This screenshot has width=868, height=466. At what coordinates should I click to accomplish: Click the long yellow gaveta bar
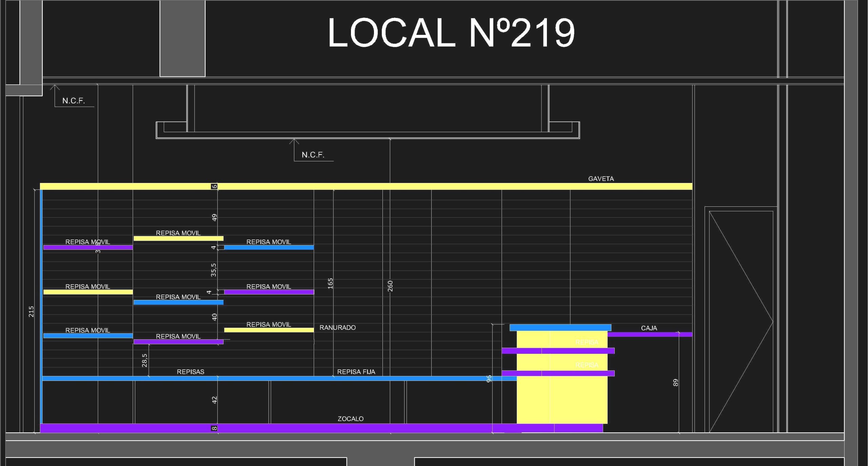366,186
